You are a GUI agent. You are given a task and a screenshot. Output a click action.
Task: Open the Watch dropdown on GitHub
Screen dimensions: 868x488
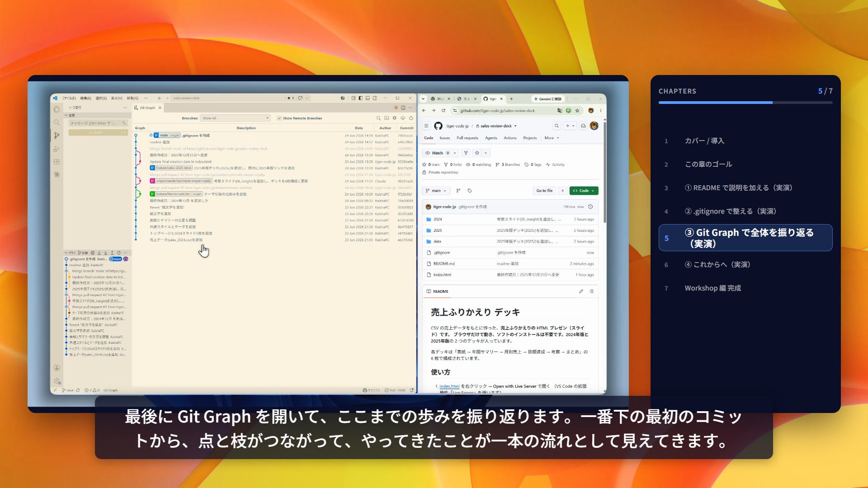441,153
